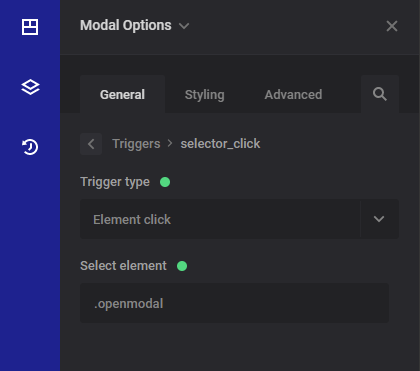The width and height of the screenshot is (420, 371).
Task: Click the selector_click breadcrumb item
Action: point(220,144)
